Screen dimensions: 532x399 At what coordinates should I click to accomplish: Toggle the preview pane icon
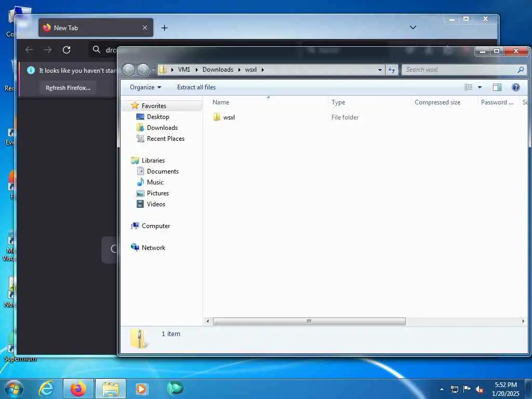[497, 87]
